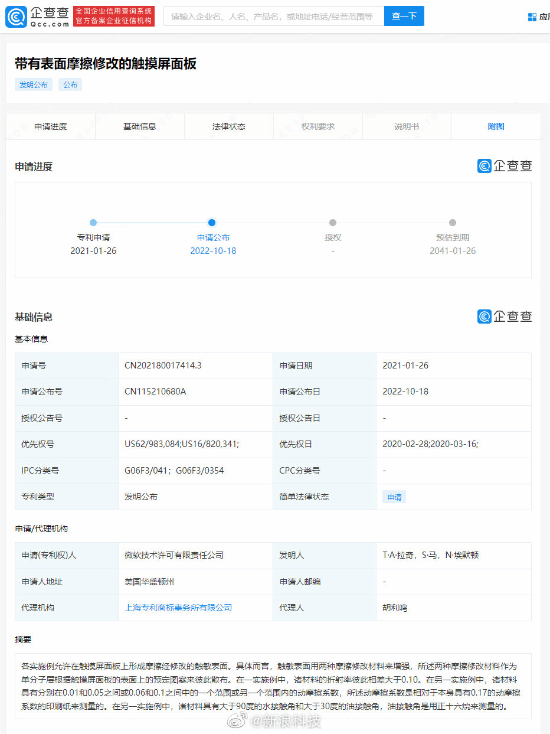Click inventors T·A·拉奇, S·马, N·埃默顿
The image size is (550, 734).
click(x=431, y=555)
